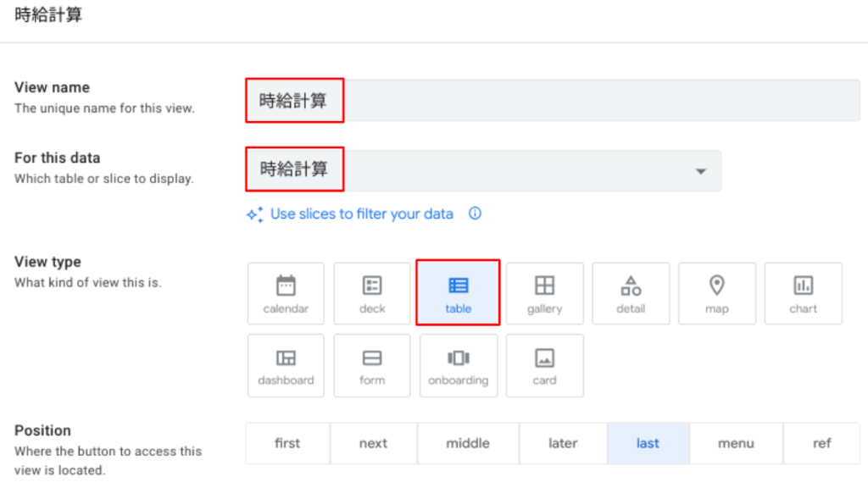This screenshot has height=488, width=868.
Task: Click Use slices to filter your data
Action: [361, 214]
